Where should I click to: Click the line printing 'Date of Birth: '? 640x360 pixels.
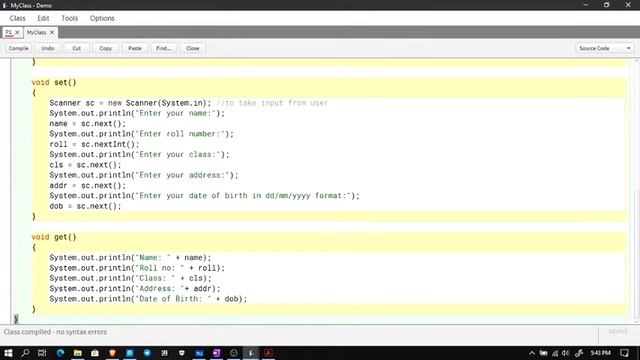point(148,299)
